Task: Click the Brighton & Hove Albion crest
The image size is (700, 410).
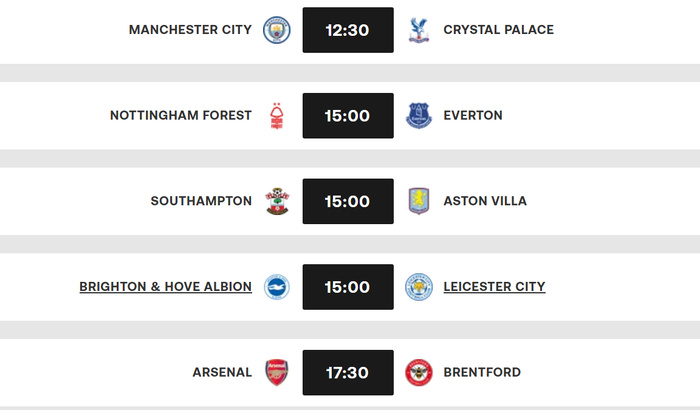Action: click(x=276, y=287)
